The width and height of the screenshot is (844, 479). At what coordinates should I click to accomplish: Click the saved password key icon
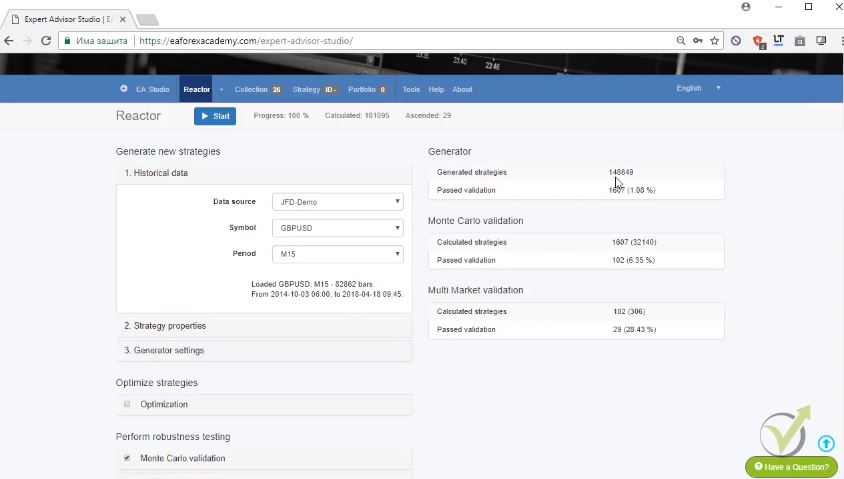click(x=697, y=41)
